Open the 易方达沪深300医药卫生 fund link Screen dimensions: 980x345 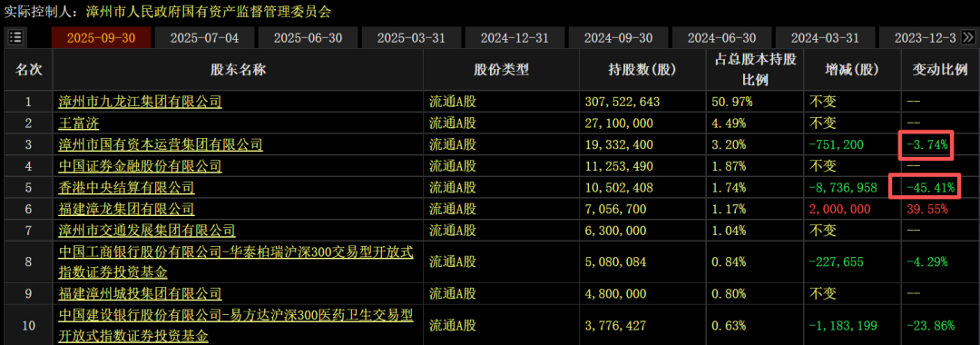point(236,325)
